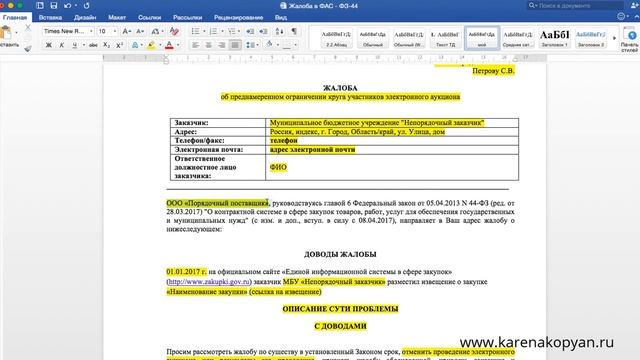The image size is (640, 360).
Task: Sort text alphabetically icon
Action: 280,31
